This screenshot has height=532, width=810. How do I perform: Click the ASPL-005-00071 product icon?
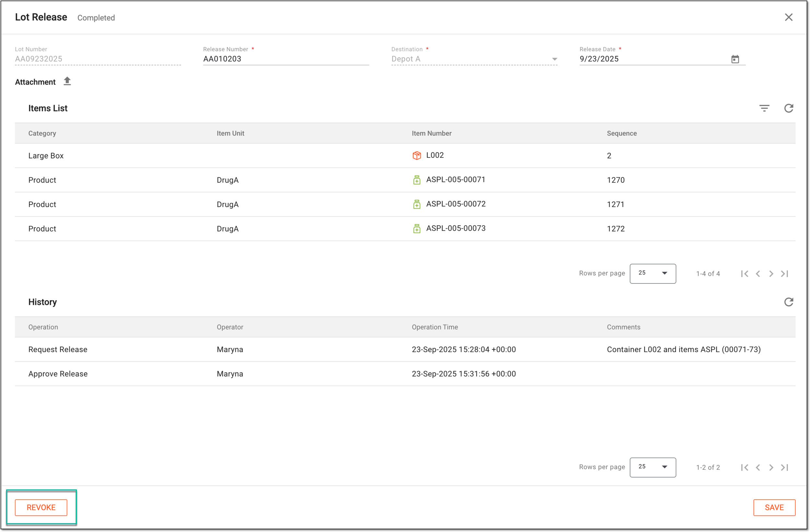click(417, 180)
